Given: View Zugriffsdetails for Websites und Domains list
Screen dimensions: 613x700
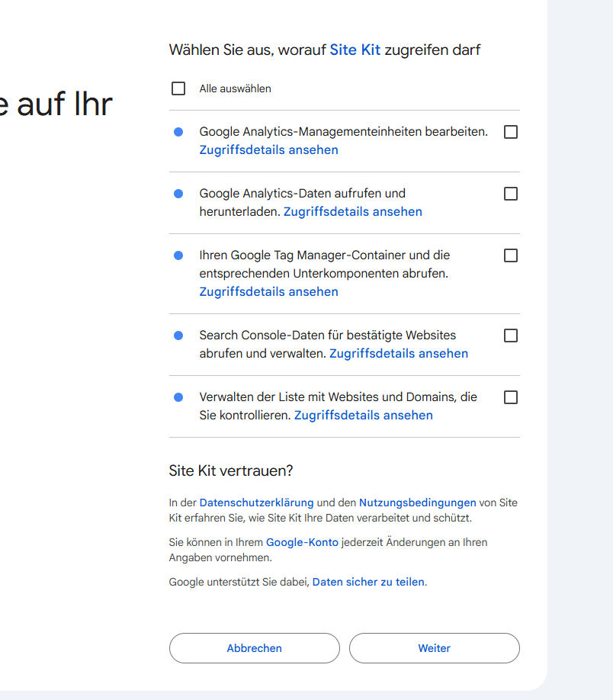Looking at the screenshot, I should pyautogui.click(x=364, y=415).
